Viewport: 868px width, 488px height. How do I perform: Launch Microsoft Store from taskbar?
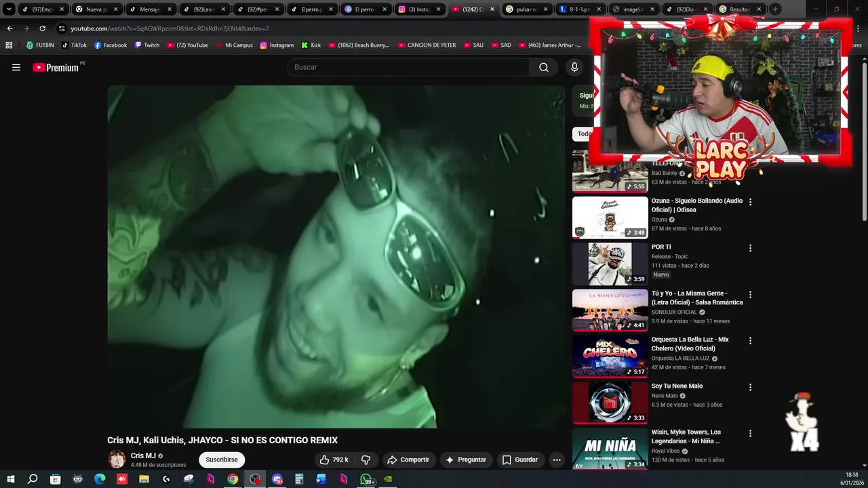click(56, 479)
